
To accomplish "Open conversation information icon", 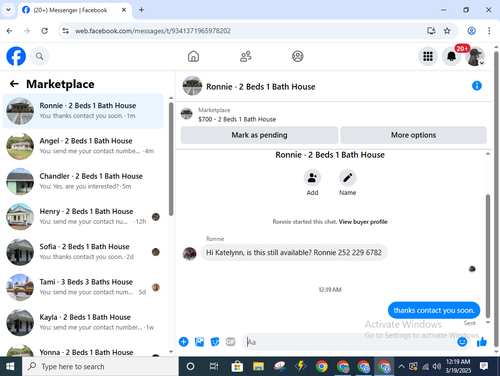I will pyautogui.click(x=477, y=86).
